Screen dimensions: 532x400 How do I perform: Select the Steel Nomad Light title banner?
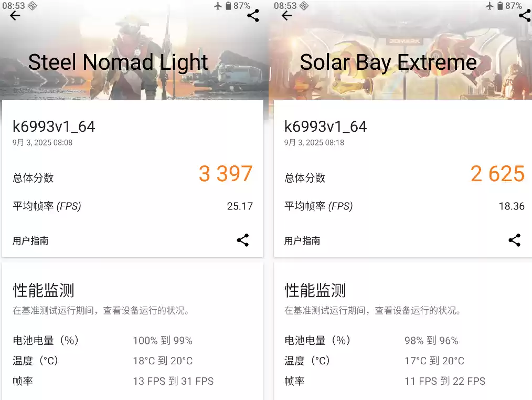click(118, 62)
